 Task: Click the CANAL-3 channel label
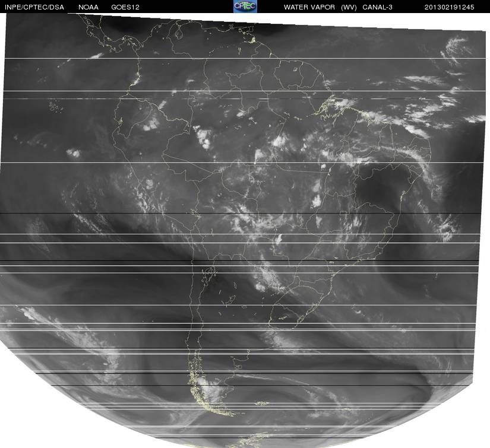click(378, 7)
